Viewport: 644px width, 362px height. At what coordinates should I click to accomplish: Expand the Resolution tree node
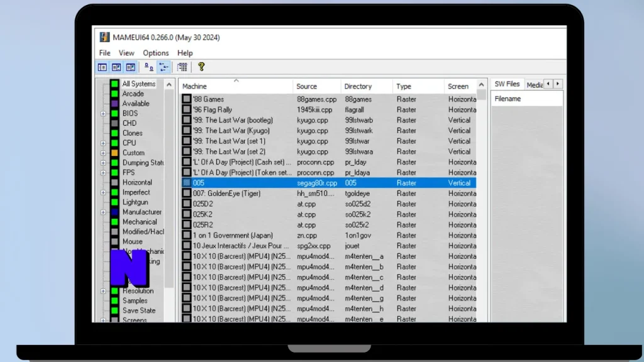[x=103, y=291]
